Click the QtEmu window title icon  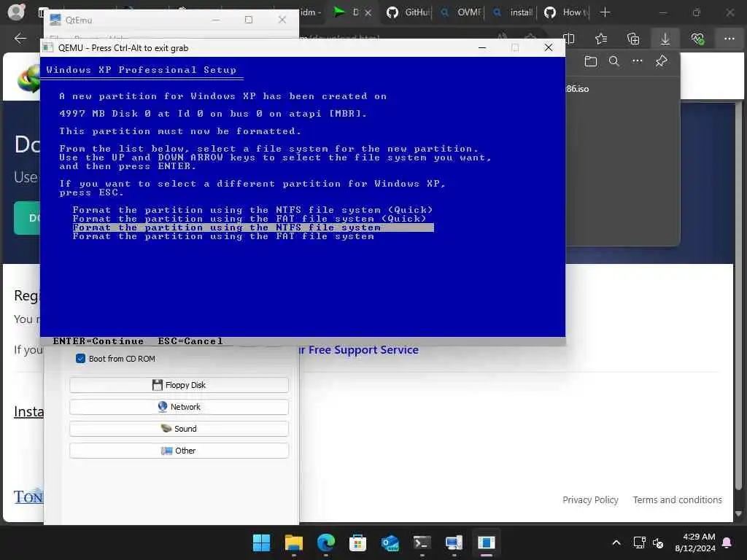point(55,20)
